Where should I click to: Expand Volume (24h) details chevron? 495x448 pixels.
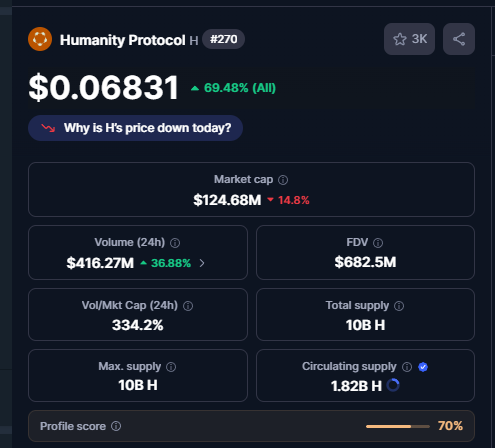[202, 263]
